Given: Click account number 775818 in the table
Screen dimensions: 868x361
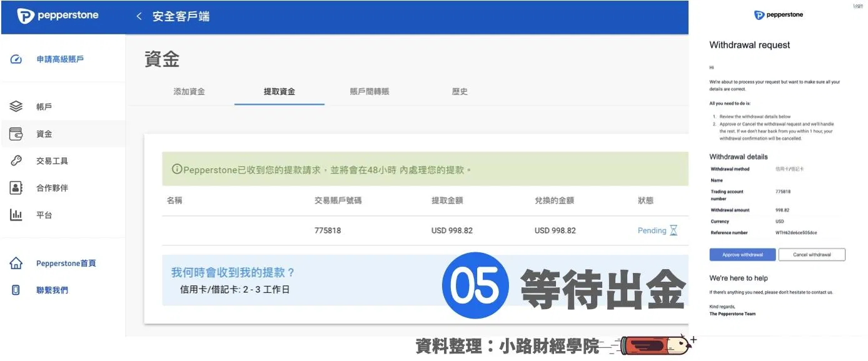Looking at the screenshot, I should 328,230.
